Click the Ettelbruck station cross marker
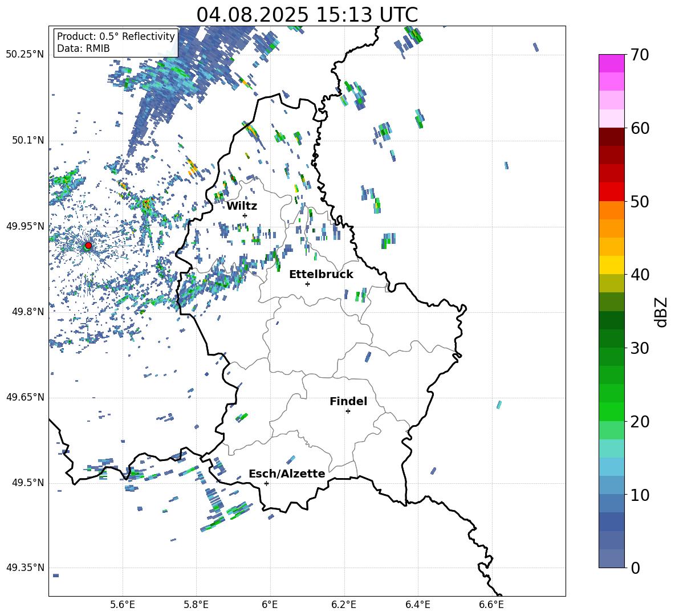This screenshot has height=616, width=675. 307,284
